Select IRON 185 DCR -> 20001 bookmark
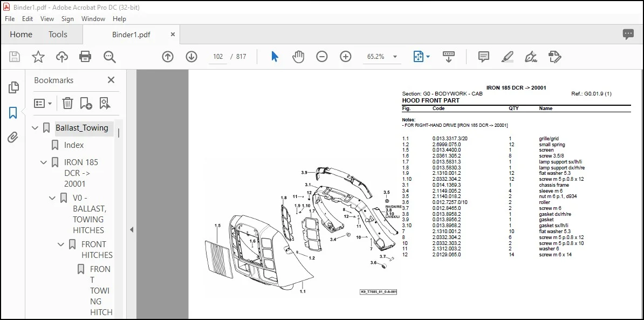The image size is (644, 320). [x=81, y=173]
